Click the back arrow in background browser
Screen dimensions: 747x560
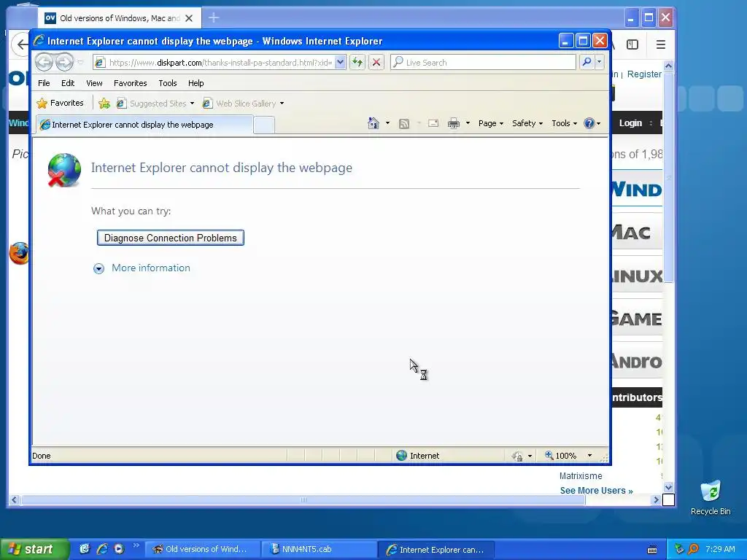pyautogui.click(x=22, y=44)
